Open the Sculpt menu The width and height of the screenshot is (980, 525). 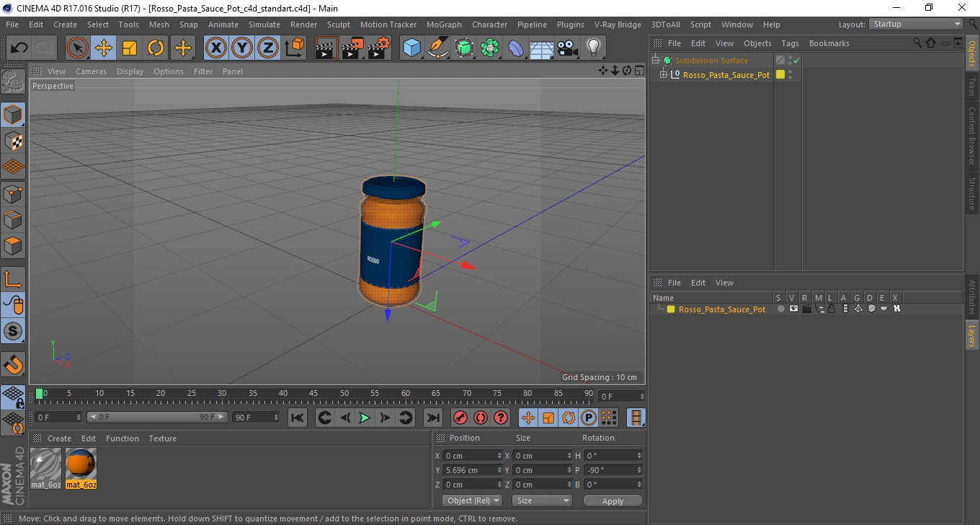339,25
